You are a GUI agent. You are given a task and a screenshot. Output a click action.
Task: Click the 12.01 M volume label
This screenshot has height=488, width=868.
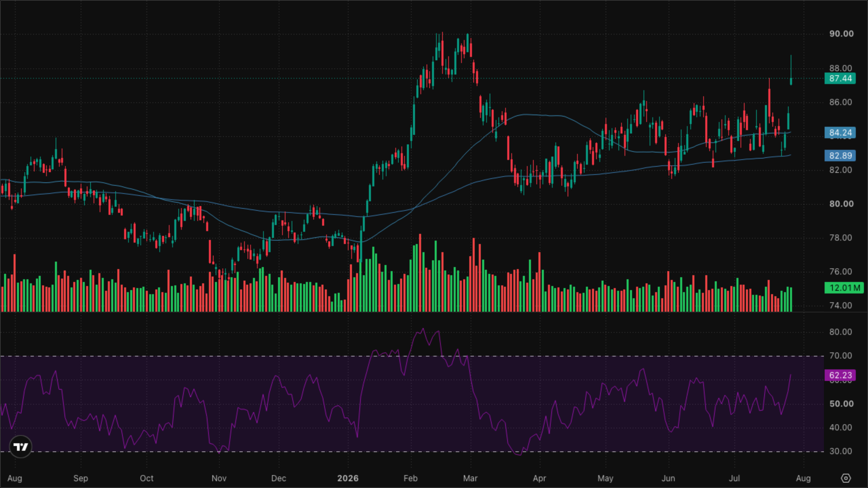(844, 288)
